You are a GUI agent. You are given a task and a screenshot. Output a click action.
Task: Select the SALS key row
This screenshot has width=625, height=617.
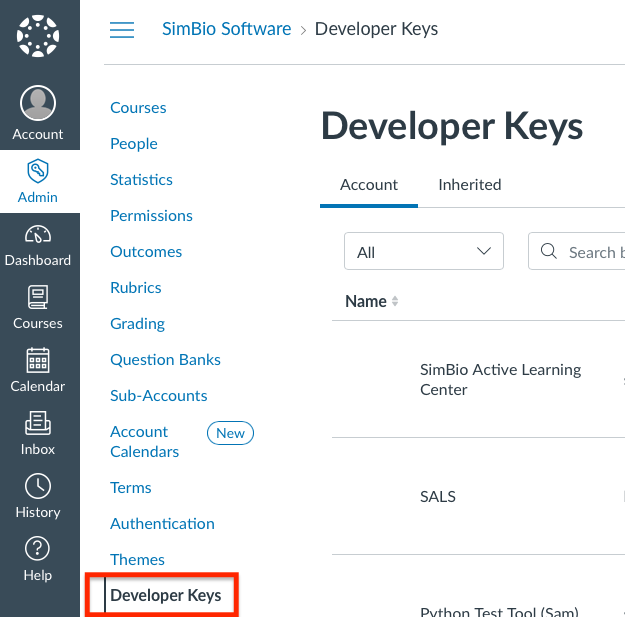coord(478,496)
